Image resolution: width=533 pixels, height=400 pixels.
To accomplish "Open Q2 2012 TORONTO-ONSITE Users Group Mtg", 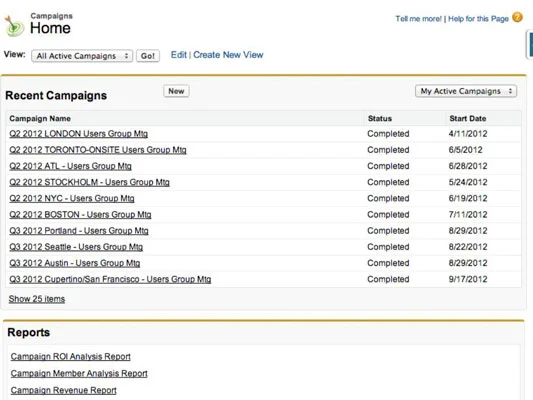I will (x=98, y=150).
